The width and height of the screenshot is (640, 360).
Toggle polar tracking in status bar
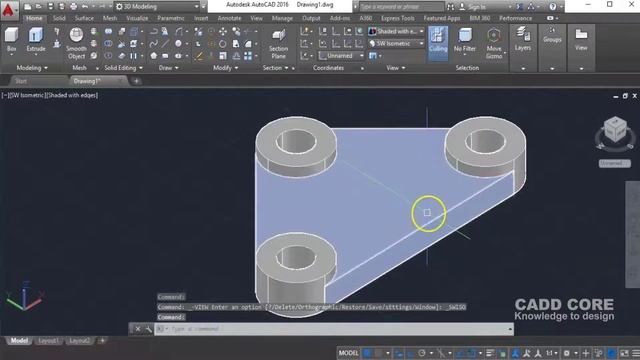422,353
